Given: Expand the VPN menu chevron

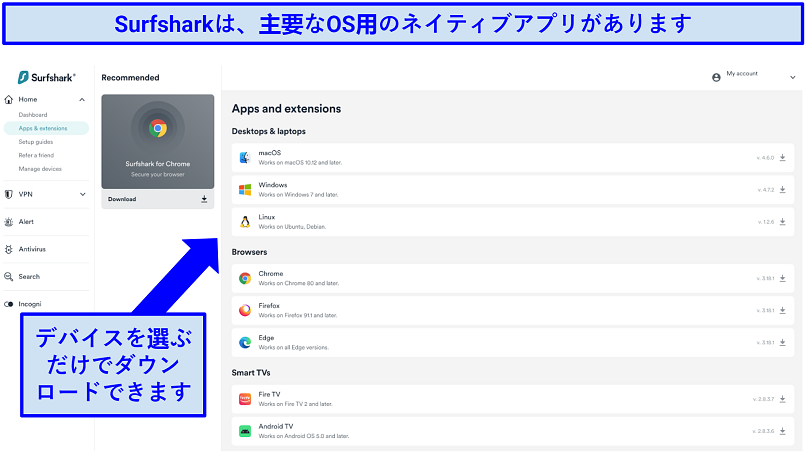Looking at the screenshot, I should [82, 194].
